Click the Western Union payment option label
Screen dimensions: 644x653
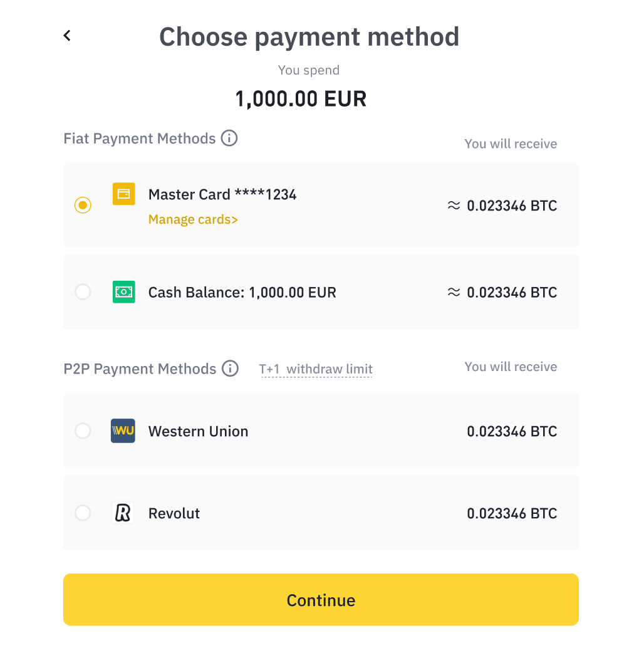coord(198,431)
